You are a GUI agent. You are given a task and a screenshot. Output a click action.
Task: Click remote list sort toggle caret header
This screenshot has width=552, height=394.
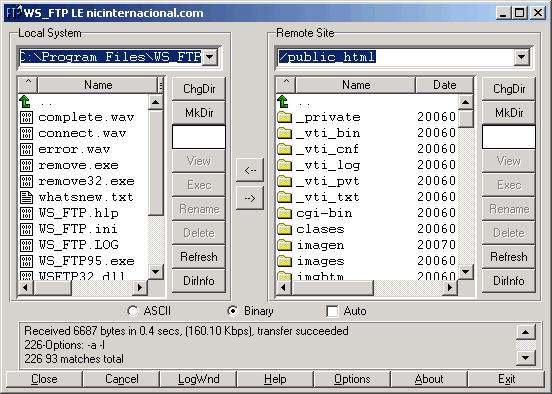(x=286, y=85)
